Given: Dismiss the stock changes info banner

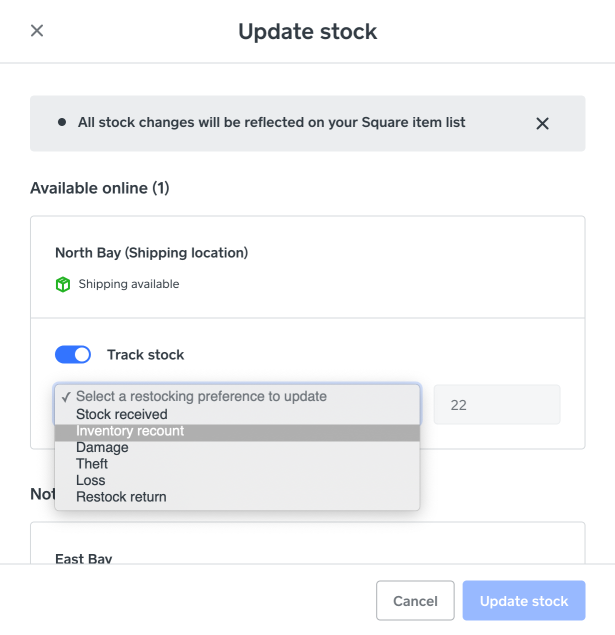Looking at the screenshot, I should [x=542, y=123].
